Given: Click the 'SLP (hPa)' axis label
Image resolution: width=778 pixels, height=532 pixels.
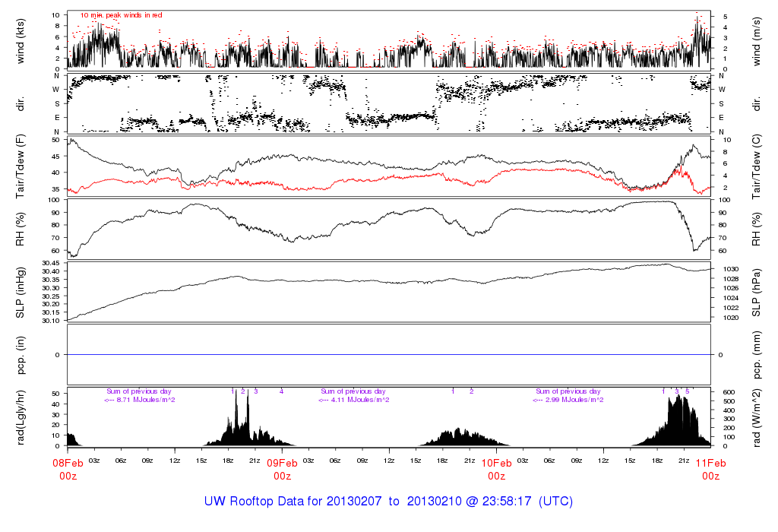Looking at the screenshot, I should [x=758, y=292].
